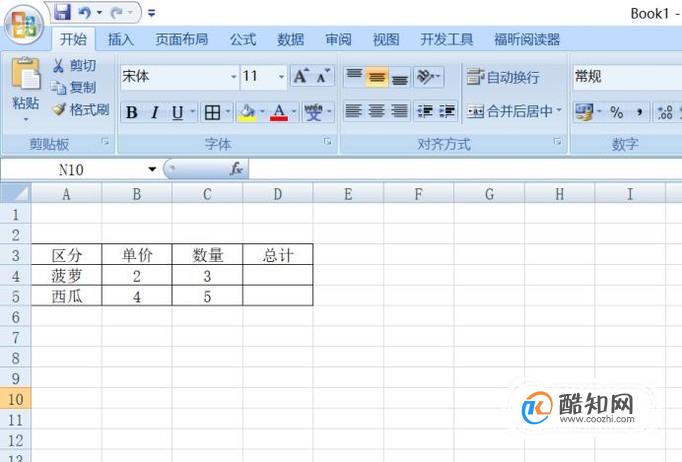Copy selection with 复制
682x462 pixels.
point(73,87)
